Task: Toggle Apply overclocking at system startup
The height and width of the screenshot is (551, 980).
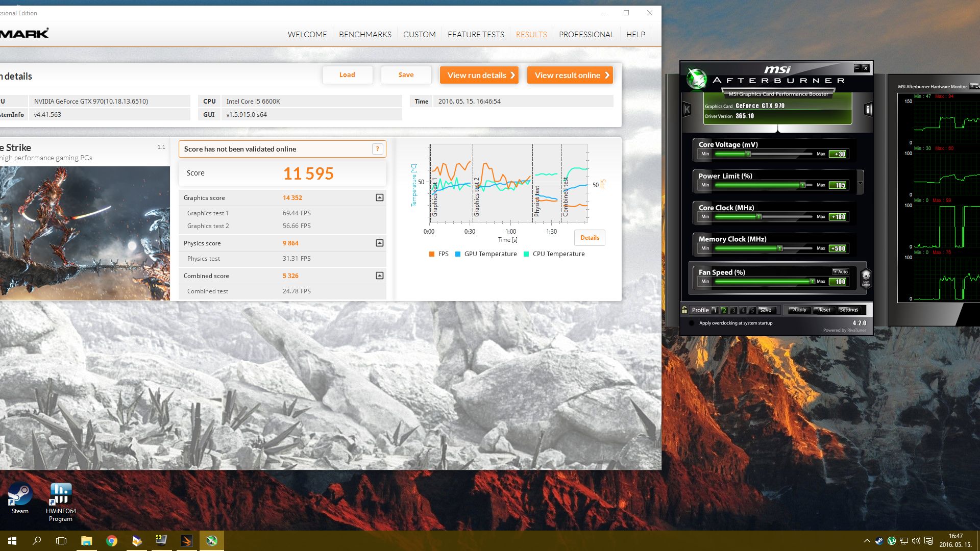Action: click(x=692, y=323)
